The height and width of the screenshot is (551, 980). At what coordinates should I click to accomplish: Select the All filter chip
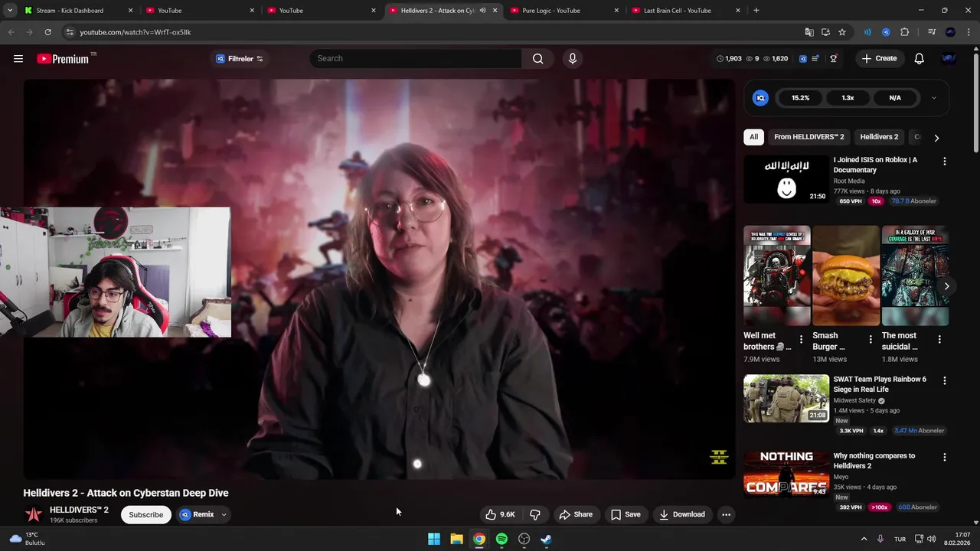[753, 137]
